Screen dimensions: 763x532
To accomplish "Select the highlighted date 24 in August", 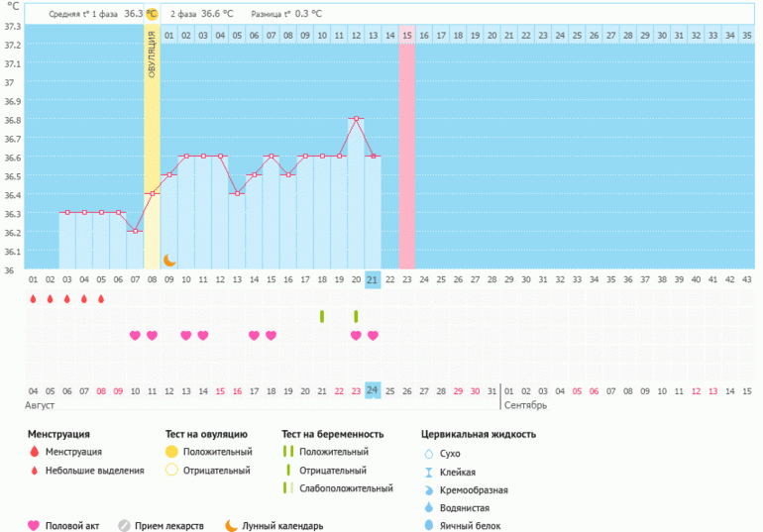I will tap(373, 390).
